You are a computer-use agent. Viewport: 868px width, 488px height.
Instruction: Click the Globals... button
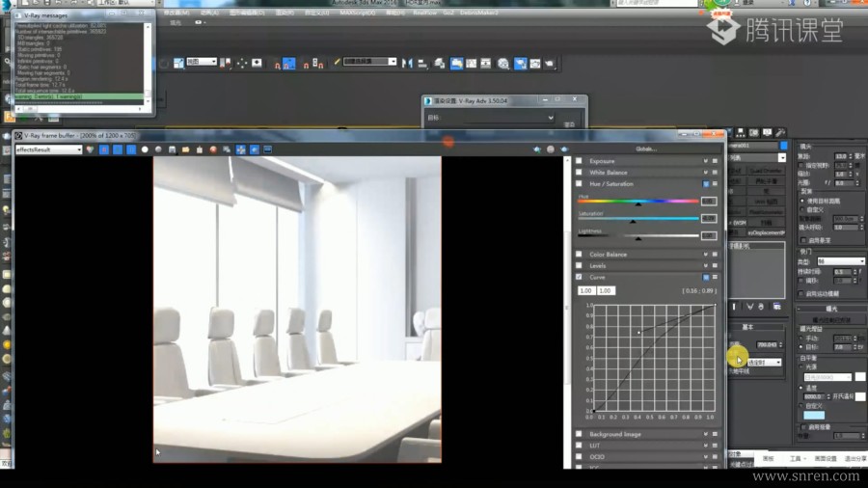tap(646, 149)
